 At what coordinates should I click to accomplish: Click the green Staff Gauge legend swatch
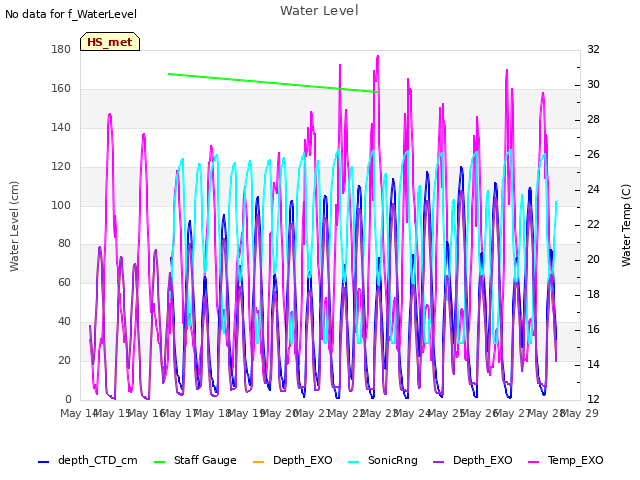159,462
